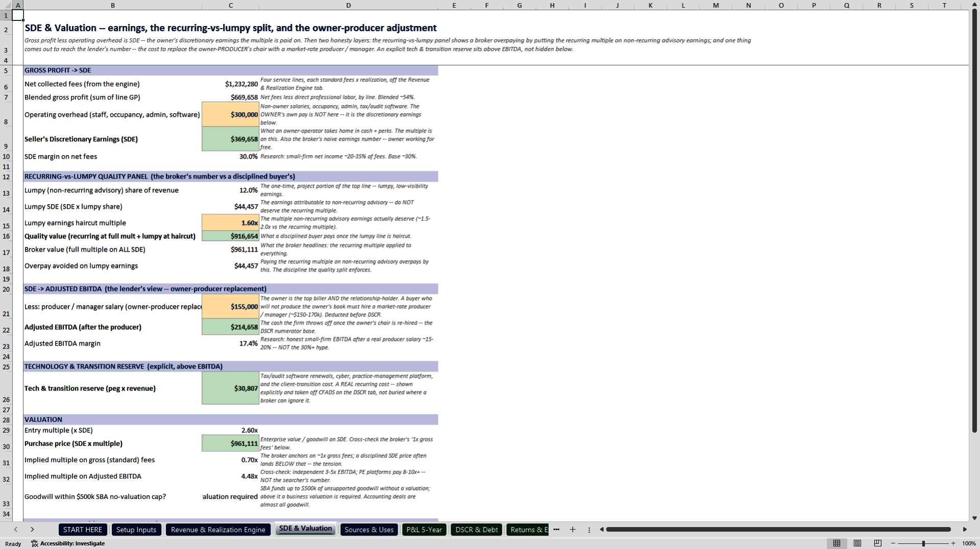Screen dimensions: 980x549
Task: Go to the Sources & Uses sheet
Action: tap(369, 530)
